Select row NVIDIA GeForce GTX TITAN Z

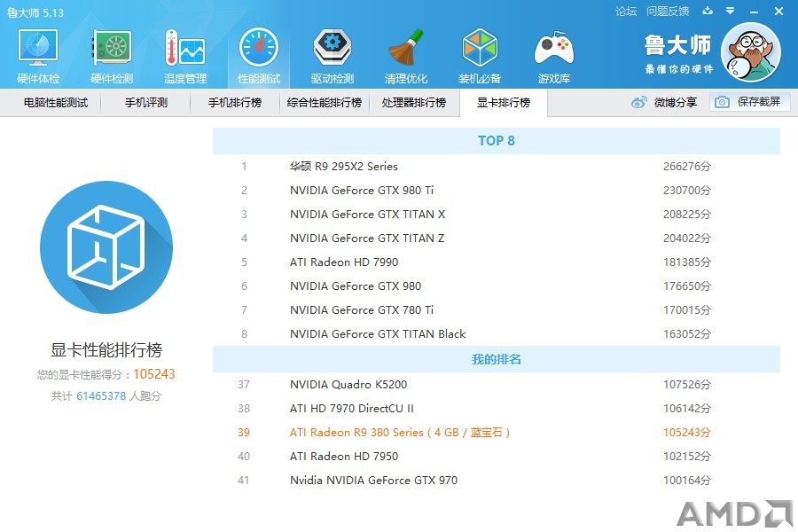(497, 239)
